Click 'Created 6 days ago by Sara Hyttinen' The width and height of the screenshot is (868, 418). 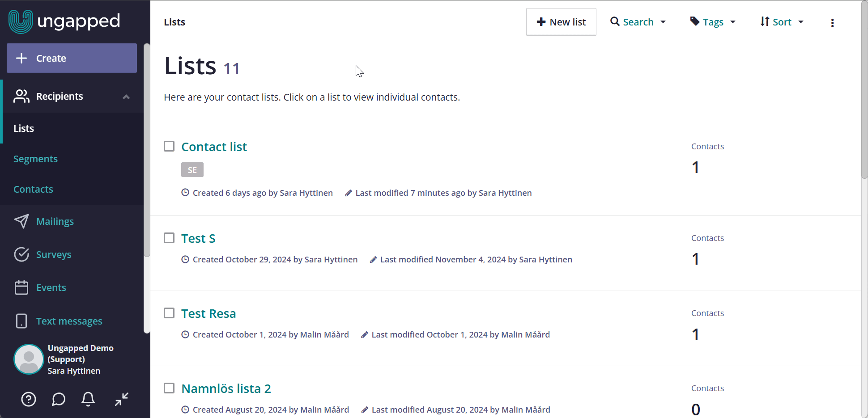point(263,193)
